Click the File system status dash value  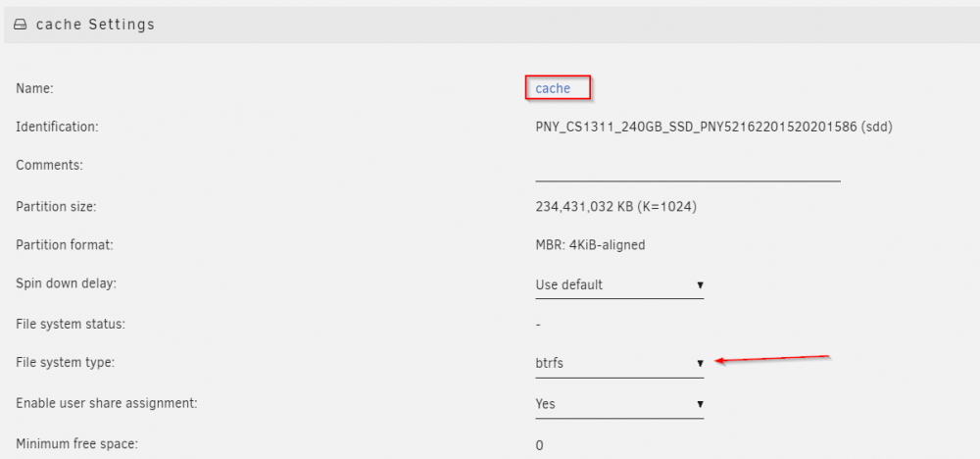tap(538, 326)
